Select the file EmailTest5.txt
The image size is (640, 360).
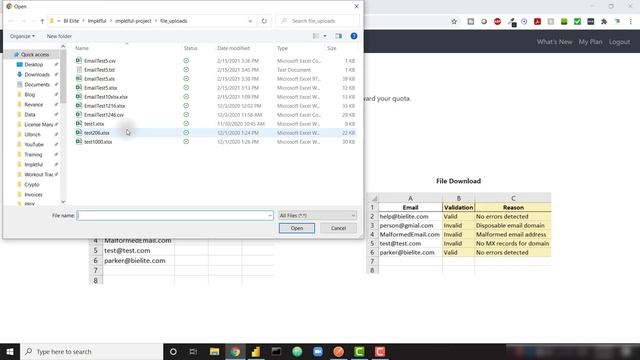[x=99, y=70]
